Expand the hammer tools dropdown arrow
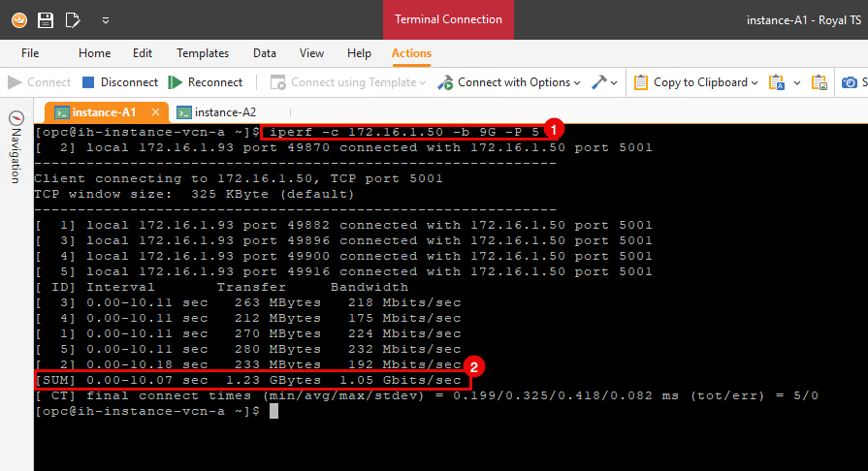Viewport: 868px width, 471px height. [614, 82]
